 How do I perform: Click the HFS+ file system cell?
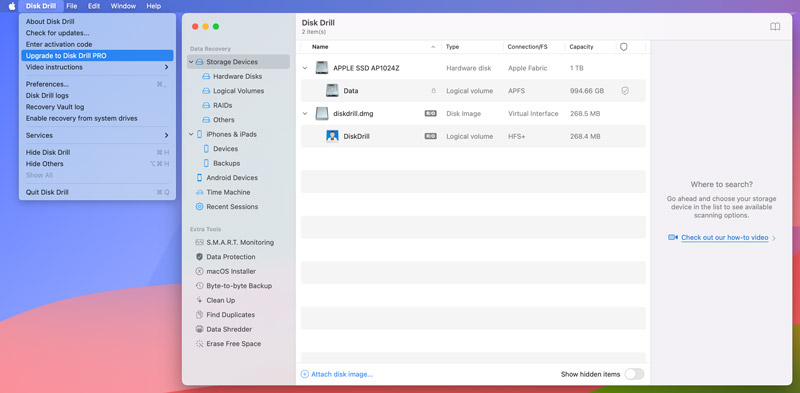point(516,136)
